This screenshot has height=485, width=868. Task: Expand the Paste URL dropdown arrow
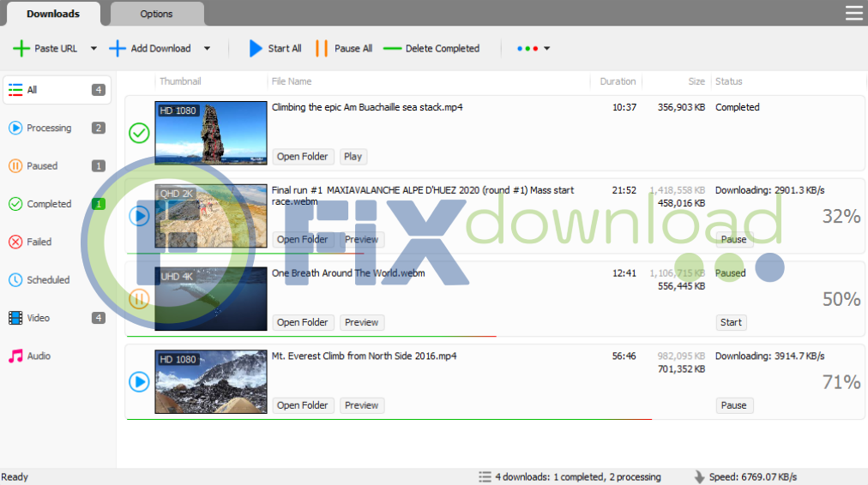click(x=93, y=49)
